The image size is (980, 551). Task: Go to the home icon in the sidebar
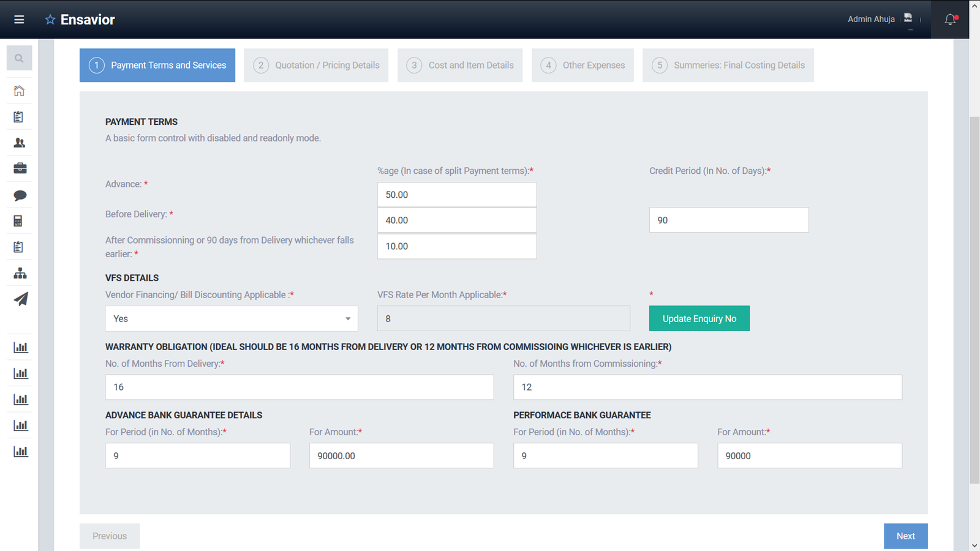20,91
